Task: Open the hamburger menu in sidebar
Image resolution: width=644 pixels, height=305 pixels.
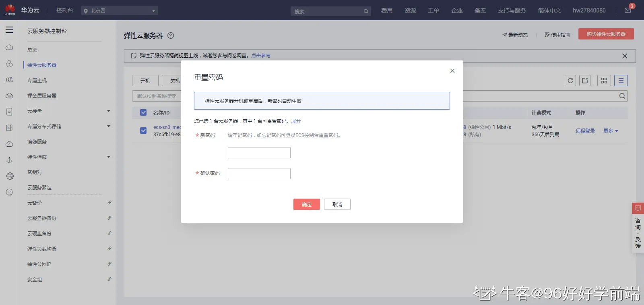Action: [x=9, y=30]
